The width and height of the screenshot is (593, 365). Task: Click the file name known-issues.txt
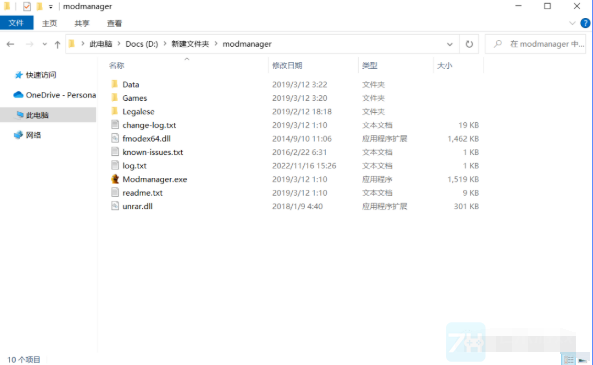(153, 152)
